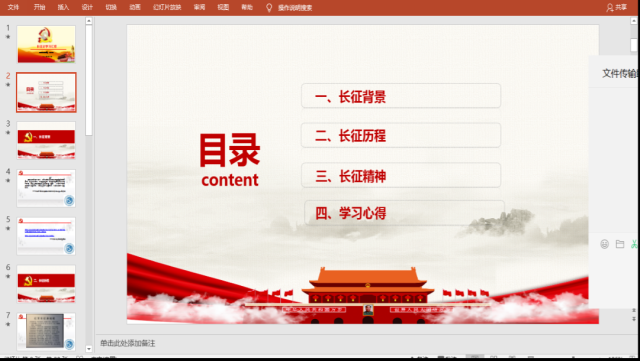Click the next slide double-arrow button
The image size is (640, 361).
pyautogui.click(x=634, y=319)
